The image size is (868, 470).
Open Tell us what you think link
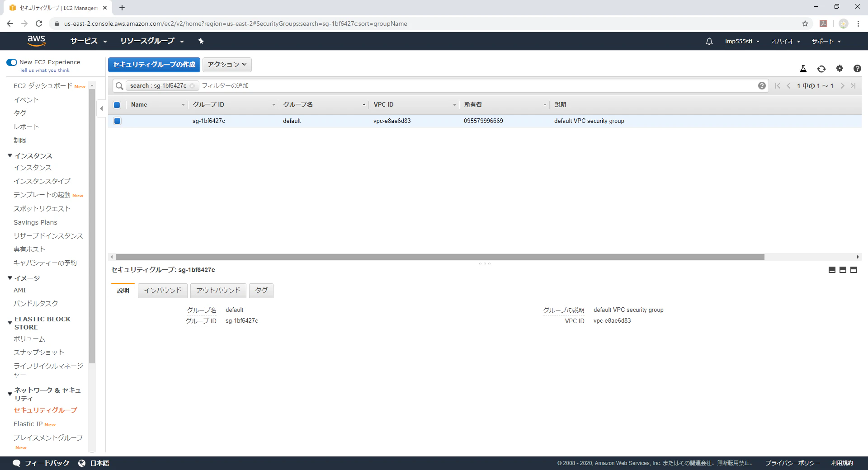[45, 70]
